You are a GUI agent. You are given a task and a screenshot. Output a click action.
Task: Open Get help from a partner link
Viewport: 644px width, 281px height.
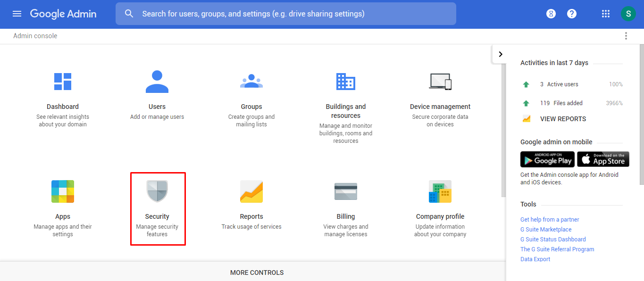(x=550, y=219)
